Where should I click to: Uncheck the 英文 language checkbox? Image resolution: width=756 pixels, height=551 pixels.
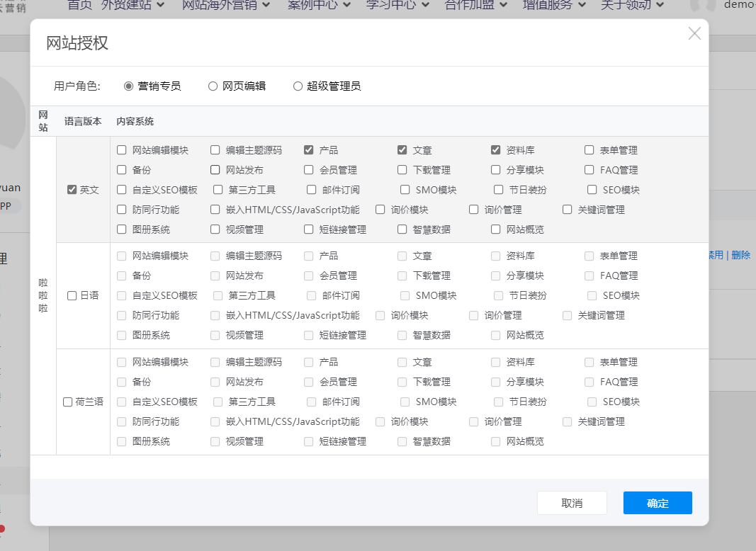pos(72,190)
